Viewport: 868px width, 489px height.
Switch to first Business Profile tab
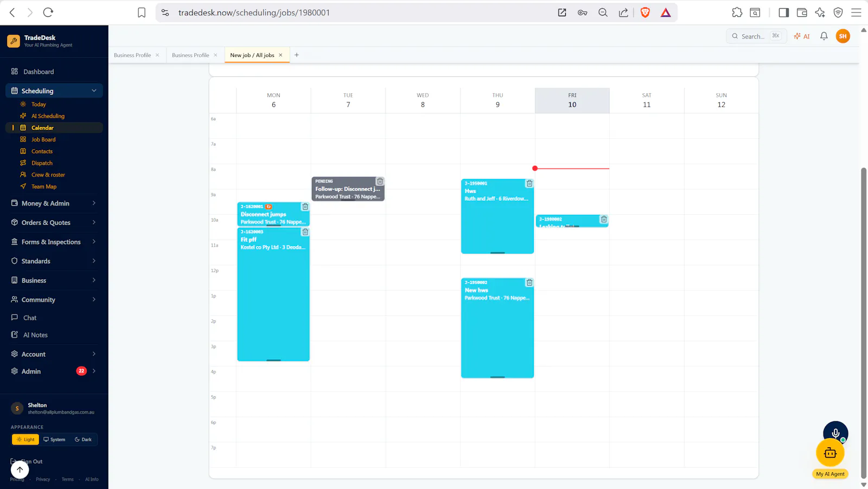132,55
